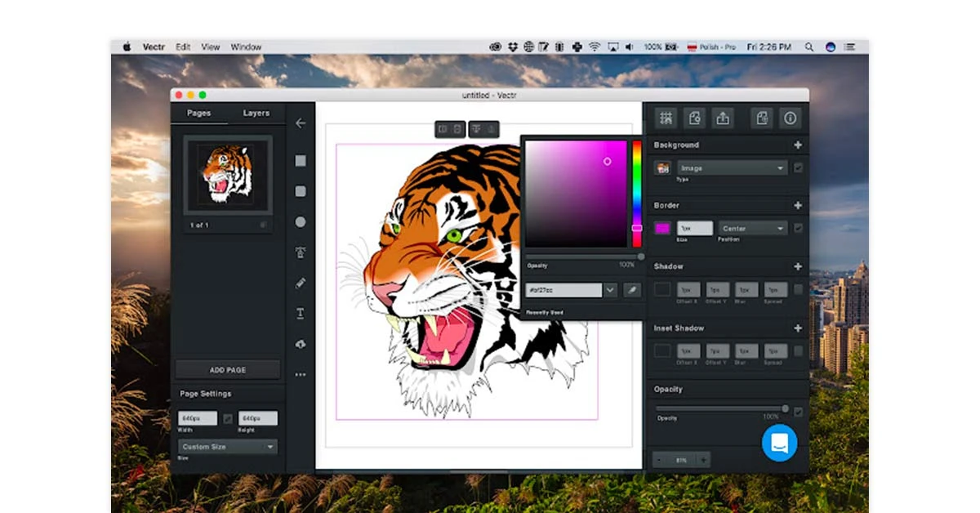Viewport: 980px width, 513px height.
Task: Select the Rectangle shape tool
Action: tap(301, 160)
